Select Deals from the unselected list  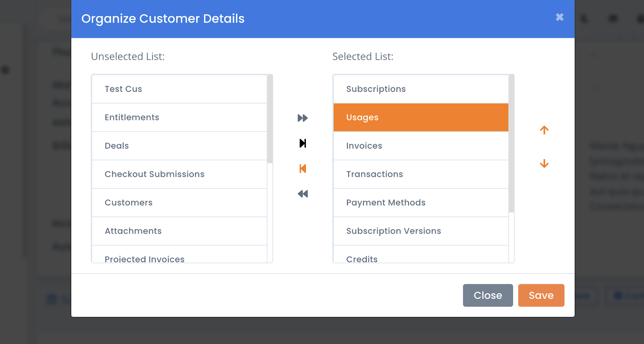(179, 145)
